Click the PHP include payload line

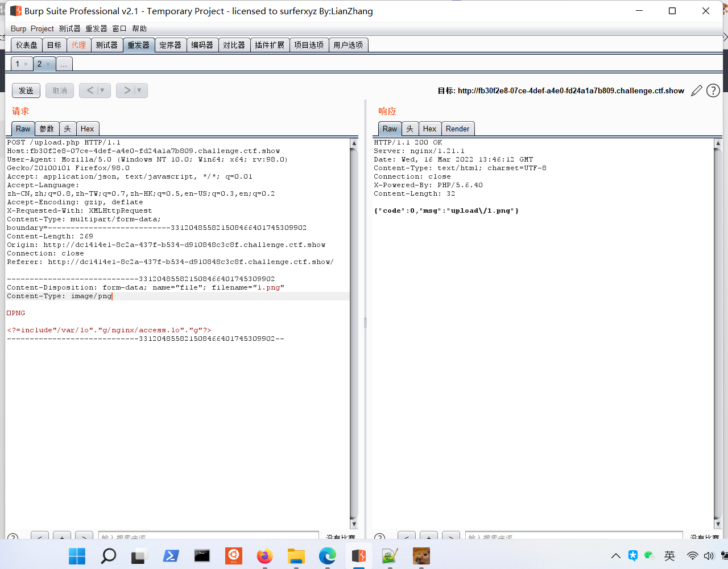[x=109, y=330]
